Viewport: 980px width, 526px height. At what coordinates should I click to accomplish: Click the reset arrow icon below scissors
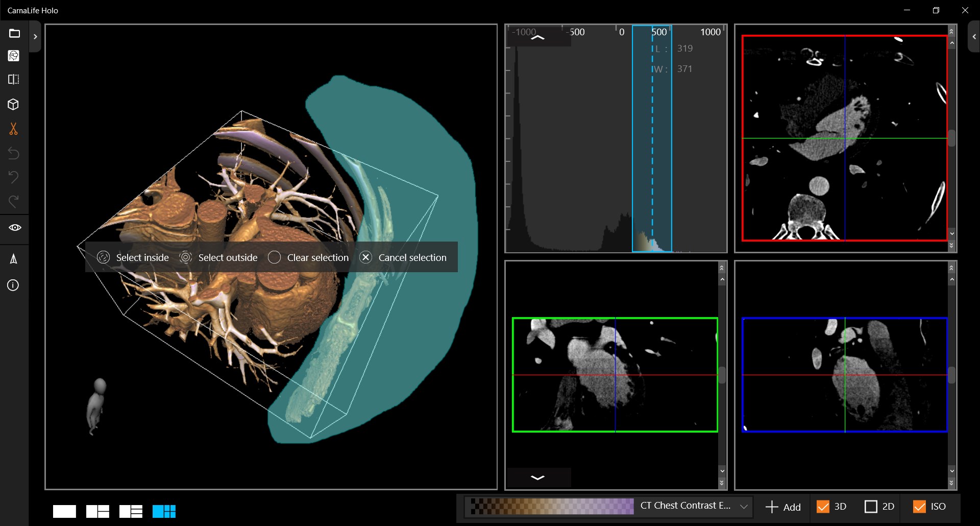pos(14,153)
